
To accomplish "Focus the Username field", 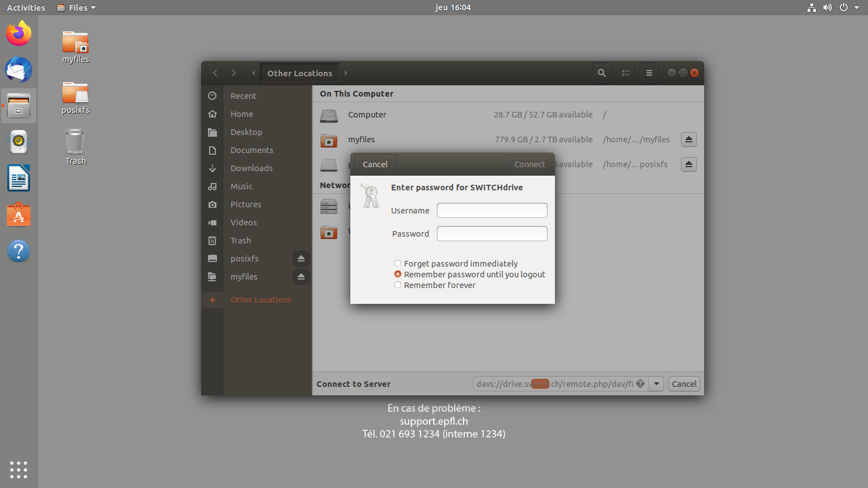I will [492, 211].
